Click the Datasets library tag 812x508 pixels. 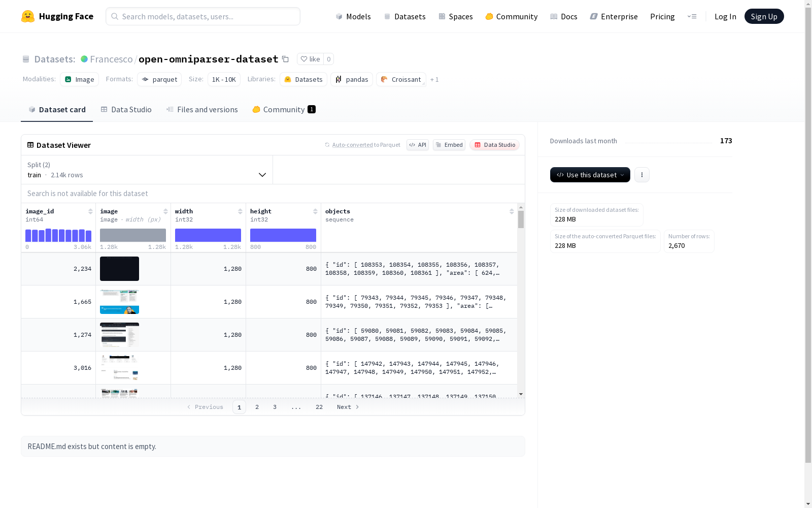click(303, 79)
